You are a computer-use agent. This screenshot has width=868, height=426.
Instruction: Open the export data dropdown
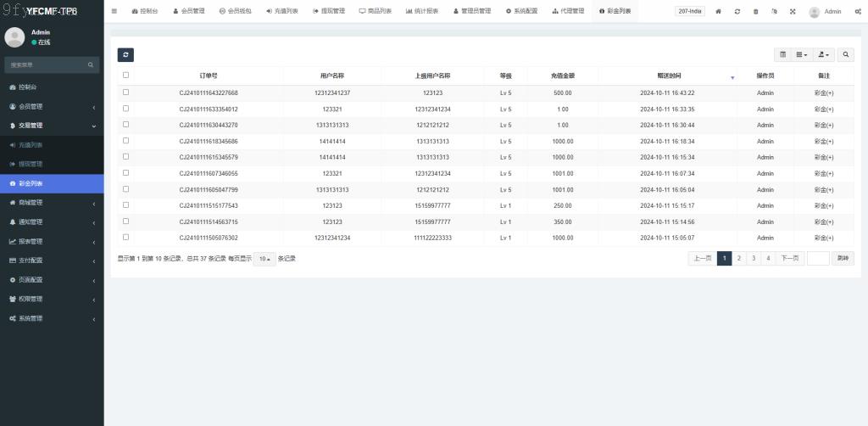823,54
